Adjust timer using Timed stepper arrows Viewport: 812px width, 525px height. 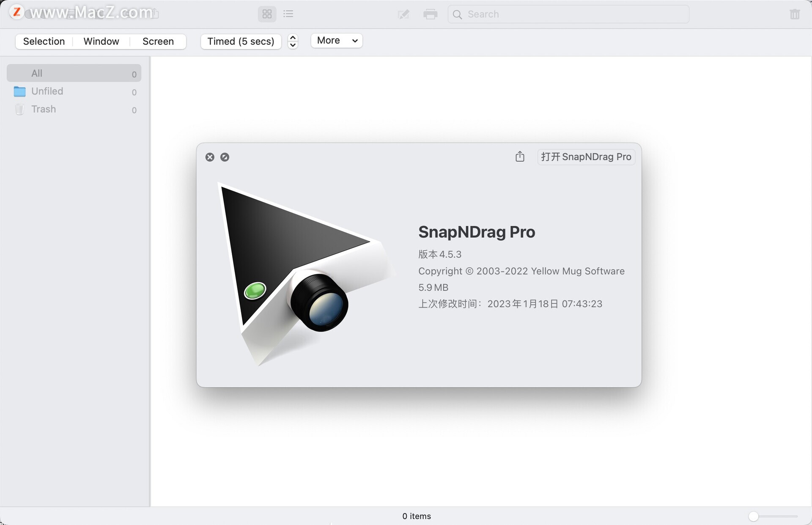click(x=292, y=41)
